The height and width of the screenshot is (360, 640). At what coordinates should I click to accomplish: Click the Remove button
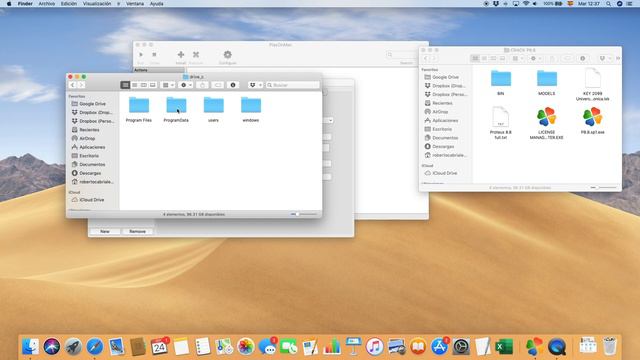point(138,231)
